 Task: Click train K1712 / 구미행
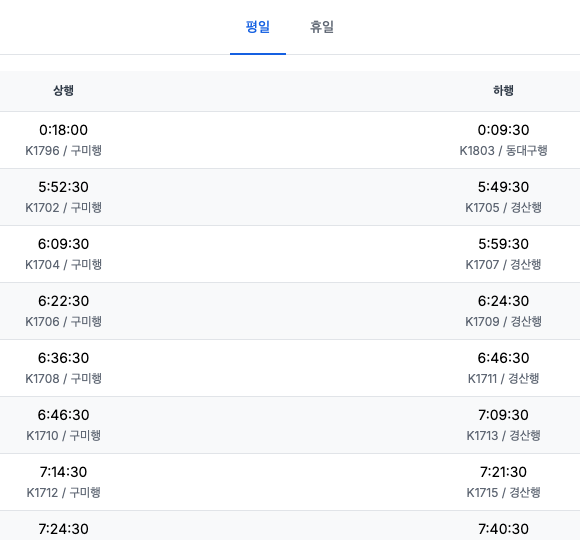[x=63, y=492]
